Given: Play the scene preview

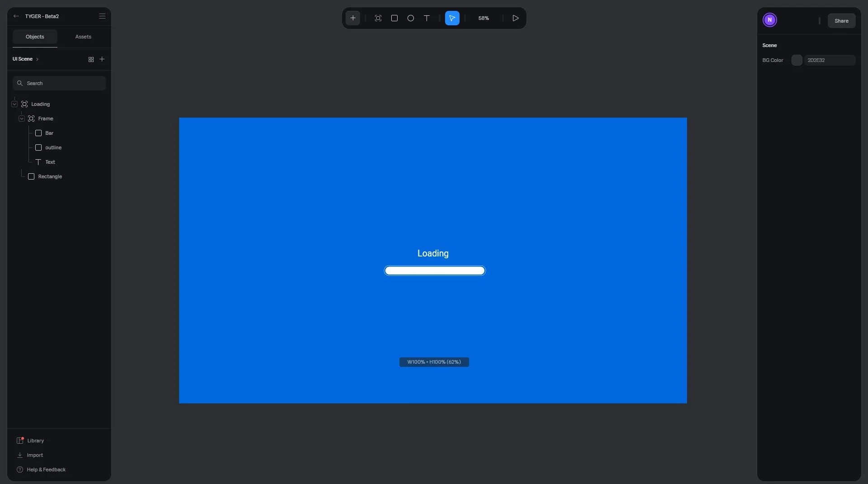Looking at the screenshot, I should point(516,18).
